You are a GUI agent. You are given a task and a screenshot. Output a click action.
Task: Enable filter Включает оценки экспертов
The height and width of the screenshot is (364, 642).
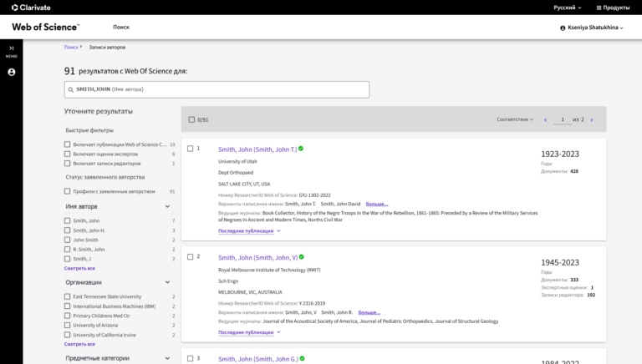point(67,154)
